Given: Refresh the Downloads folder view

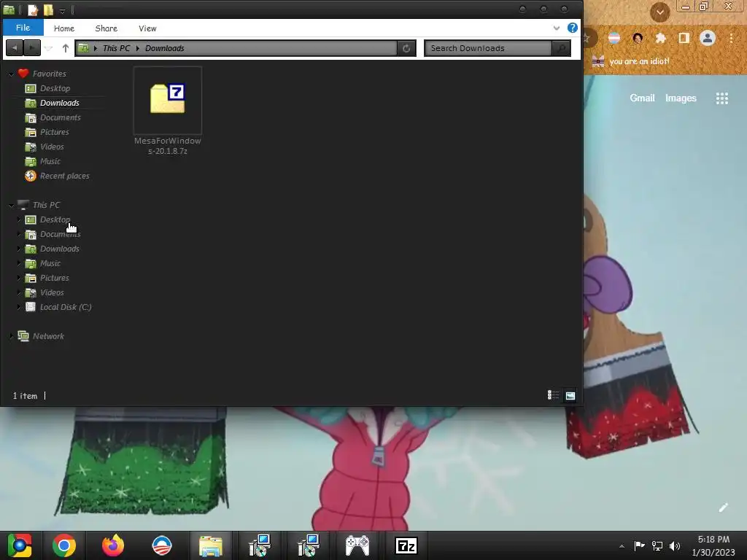Looking at the screenshot, I should tap(406, 48).
